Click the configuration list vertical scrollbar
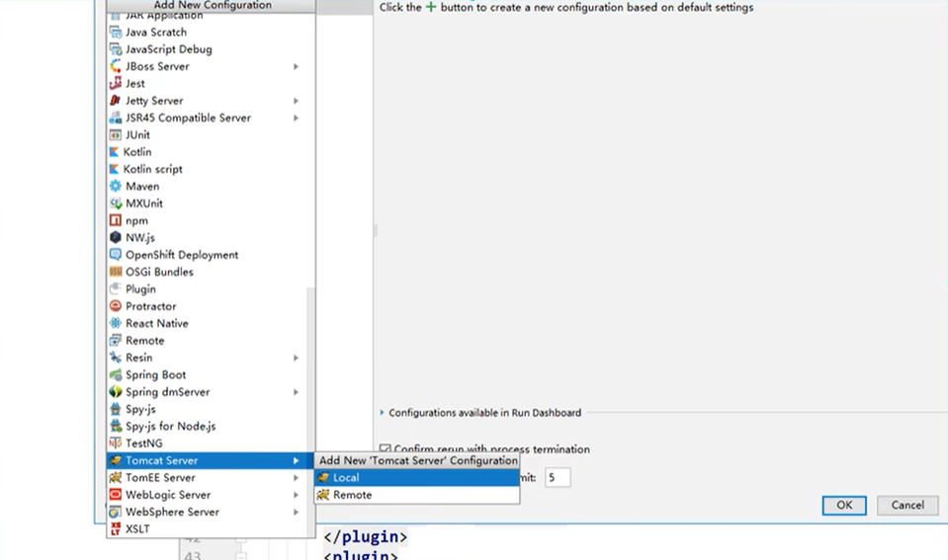This screenshot has height=560, width=948. pos(310,411)
